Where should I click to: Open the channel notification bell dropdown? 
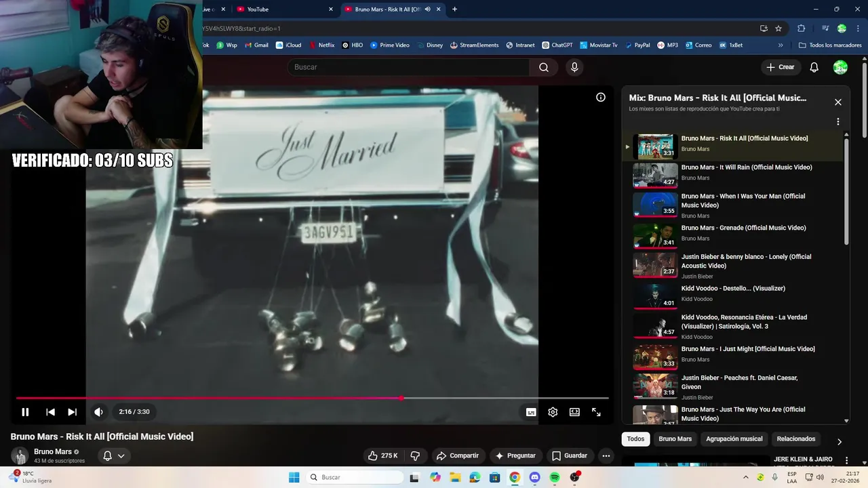click(x=113, y=455)
